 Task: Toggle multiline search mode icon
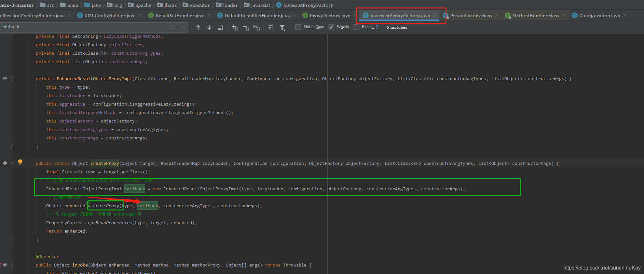pos(271,27)
